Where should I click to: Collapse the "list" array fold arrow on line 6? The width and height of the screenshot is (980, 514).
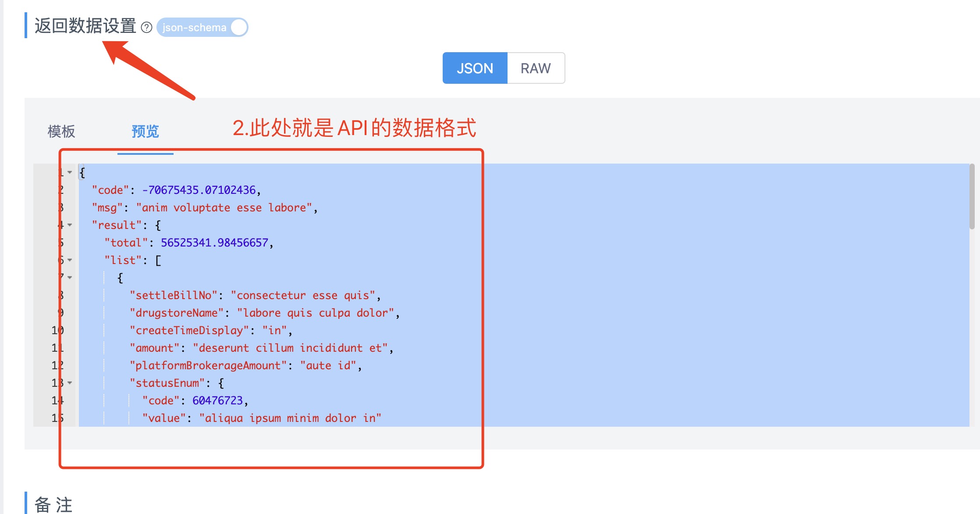coord(70,260)
